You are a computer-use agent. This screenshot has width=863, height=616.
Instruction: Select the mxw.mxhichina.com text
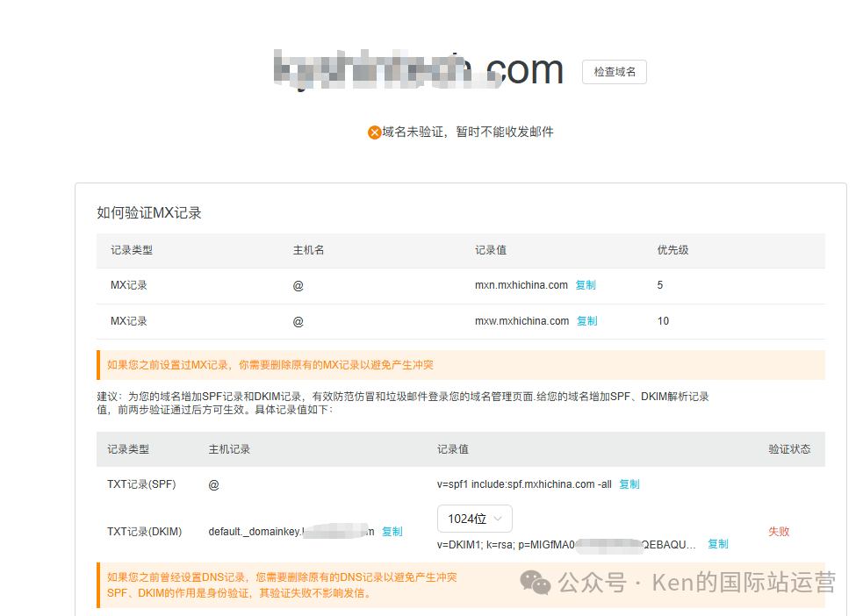click(x=521, y=320)
